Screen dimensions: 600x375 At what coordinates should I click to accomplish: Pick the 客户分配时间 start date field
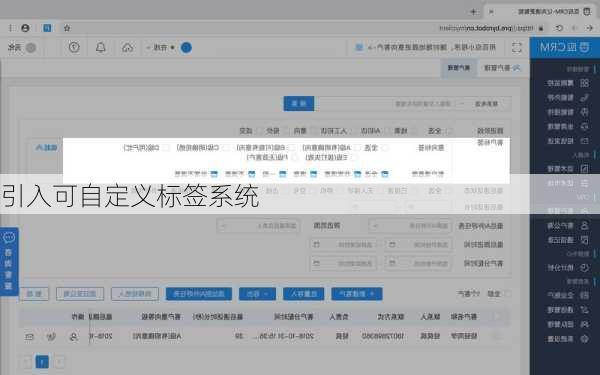(x=418, y=263)
